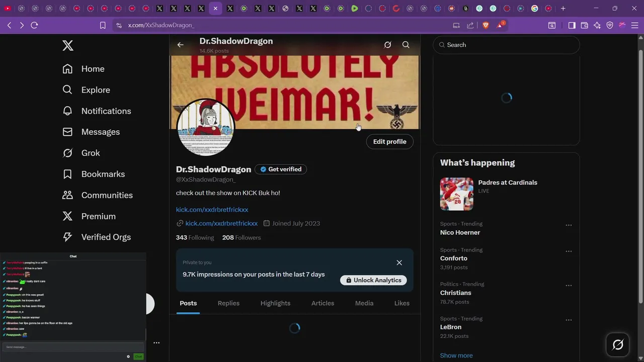Open the LeBron trending topic

(451, 327)
